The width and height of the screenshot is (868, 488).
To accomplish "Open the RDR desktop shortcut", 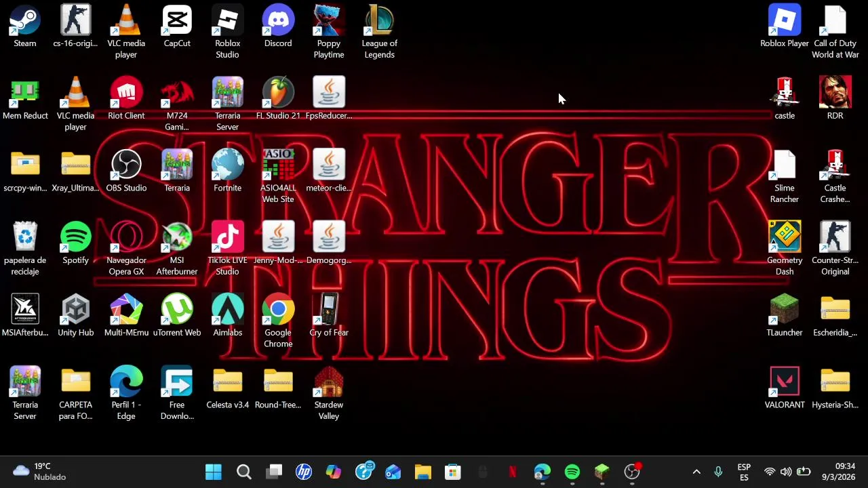I will point(835,99).
